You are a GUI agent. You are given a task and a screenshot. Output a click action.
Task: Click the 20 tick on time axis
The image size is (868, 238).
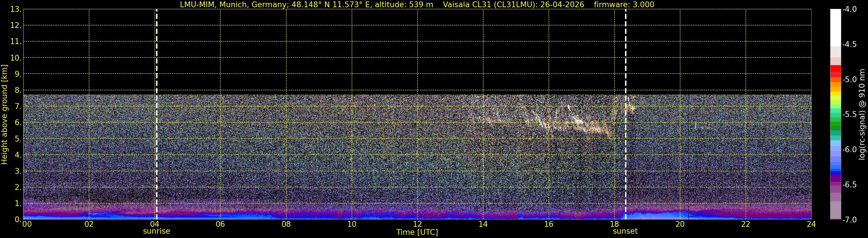(x=680, y=224)
